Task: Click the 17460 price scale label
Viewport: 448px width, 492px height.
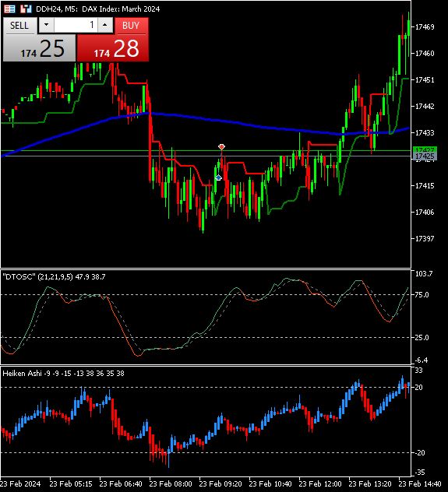Action: click(425, 54)
